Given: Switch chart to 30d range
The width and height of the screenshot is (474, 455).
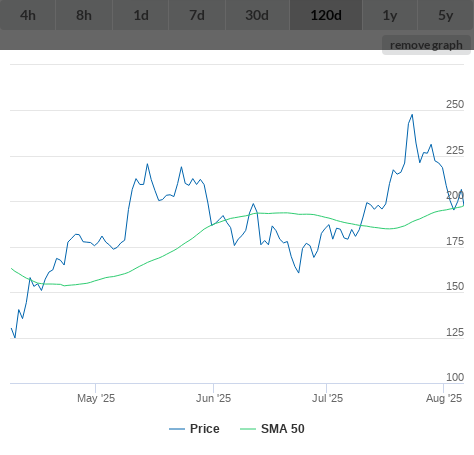Looking at the screenshot, I should [x=257, y=15].
